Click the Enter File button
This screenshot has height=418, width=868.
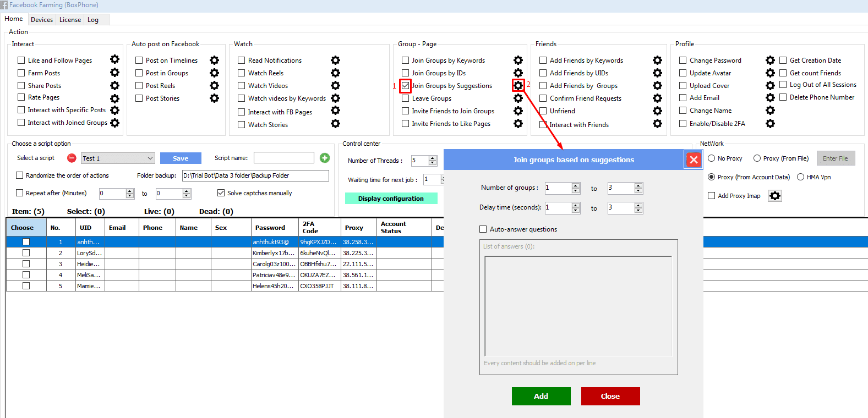pyautogui.click(x=836, y=158)
